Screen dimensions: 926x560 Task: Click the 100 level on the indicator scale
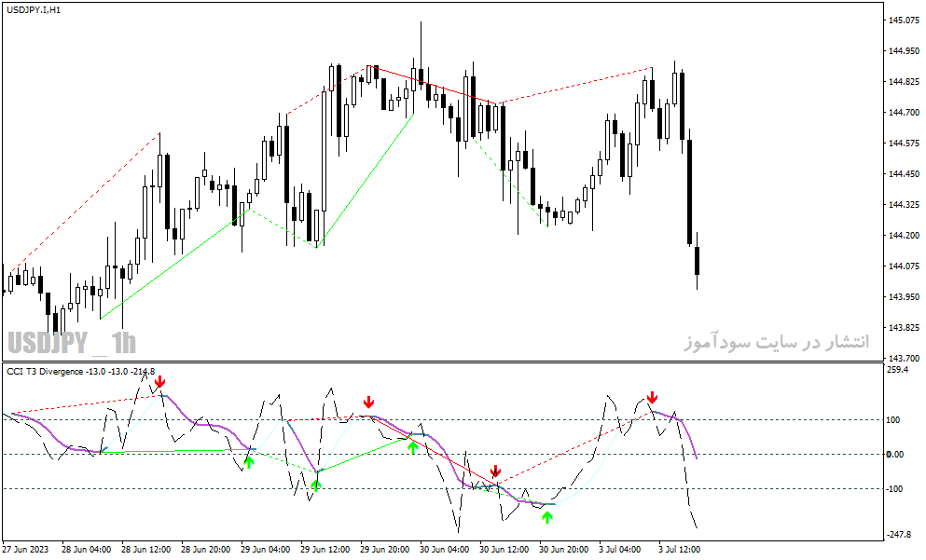[x=893, y=420]
